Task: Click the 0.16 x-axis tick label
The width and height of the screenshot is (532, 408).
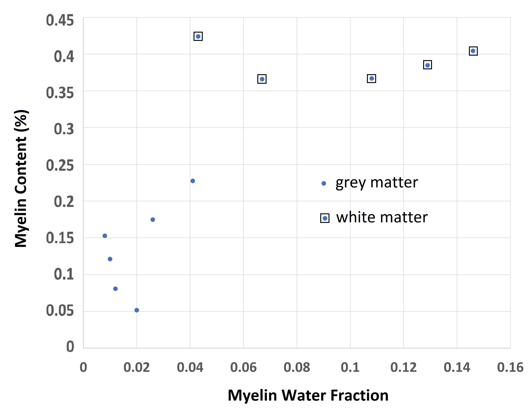Action: pyautogui.click(x=510, y=367)
